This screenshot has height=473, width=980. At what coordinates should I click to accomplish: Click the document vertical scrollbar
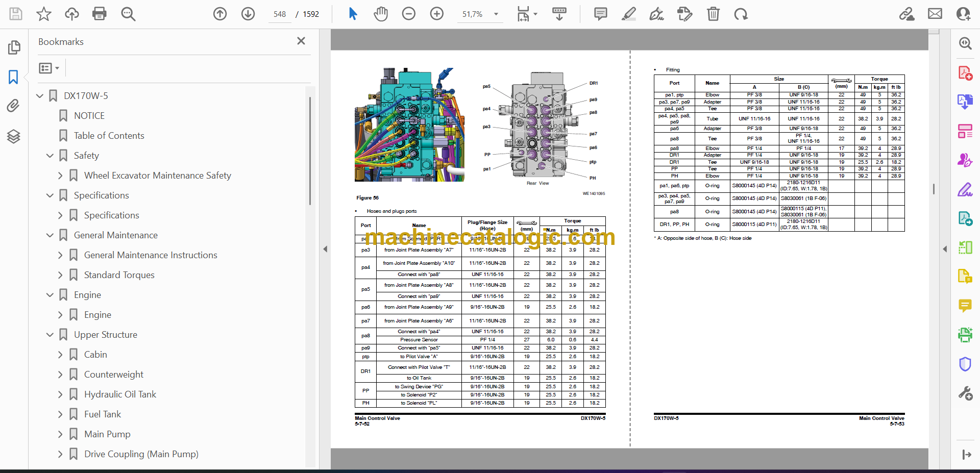934,189
